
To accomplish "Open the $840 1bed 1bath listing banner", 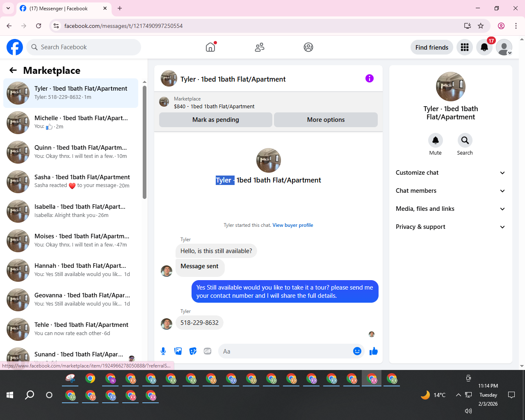I will pos(268,103).
